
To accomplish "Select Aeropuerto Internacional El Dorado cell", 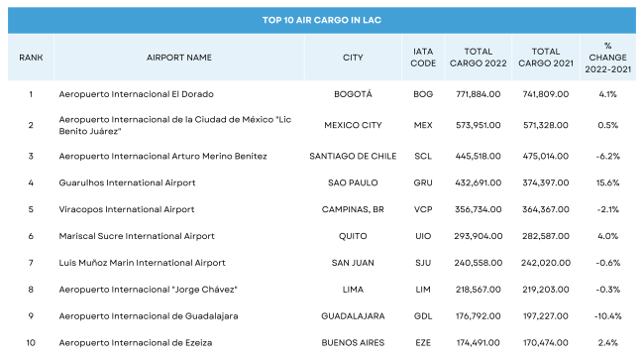I will pyautogui.click(x=136, y=94).
